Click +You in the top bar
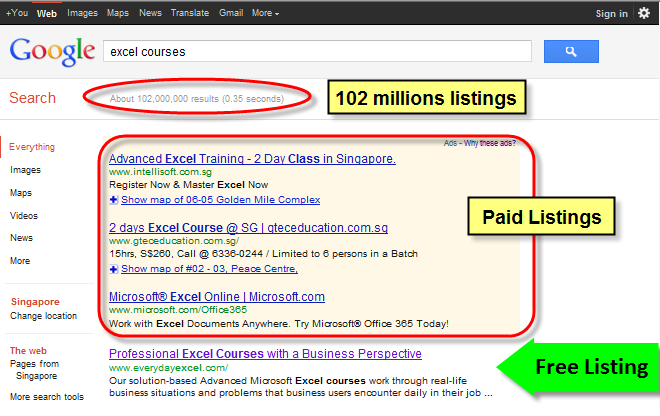 pos(17,13)
